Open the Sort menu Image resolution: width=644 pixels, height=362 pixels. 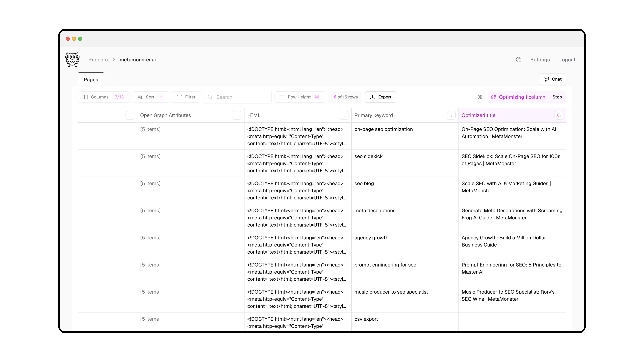[151, 97]
